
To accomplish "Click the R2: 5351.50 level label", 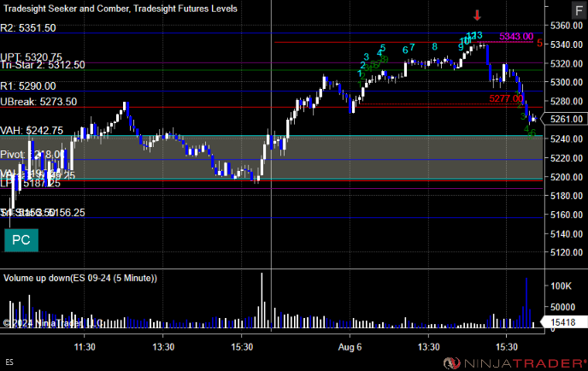I will tap(28, 28).
